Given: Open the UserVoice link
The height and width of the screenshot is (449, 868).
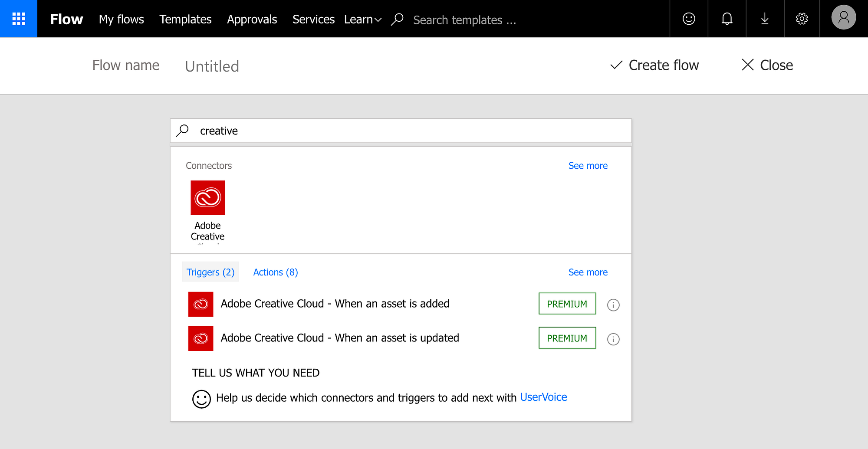Looking at the screenshot, I should tap(543, 397).
